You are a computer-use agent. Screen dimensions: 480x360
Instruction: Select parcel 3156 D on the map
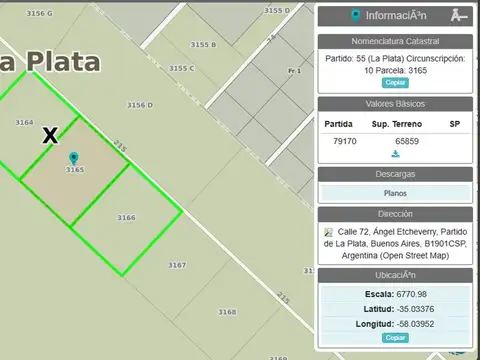click(x=140, y=105)
